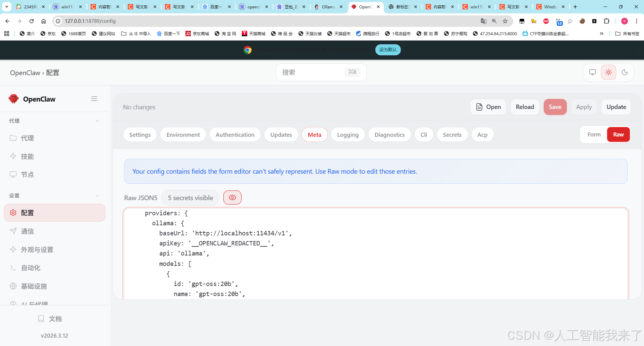Open the Chrome profile avatar

[625, 21]
